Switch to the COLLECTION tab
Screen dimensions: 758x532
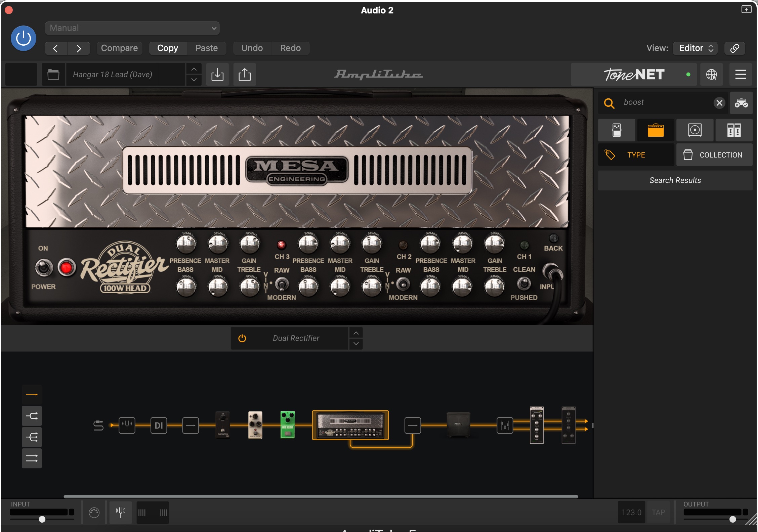tap(714, 155)
